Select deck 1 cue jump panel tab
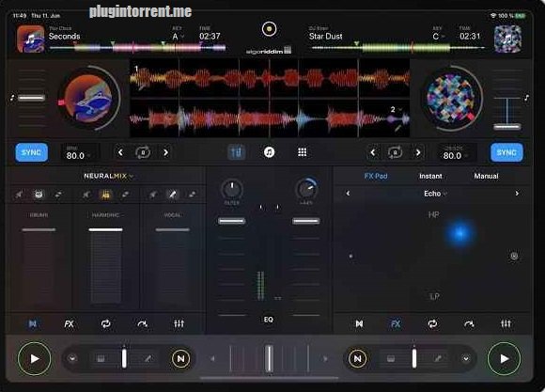Screen dimensions: 545x392 142,323
